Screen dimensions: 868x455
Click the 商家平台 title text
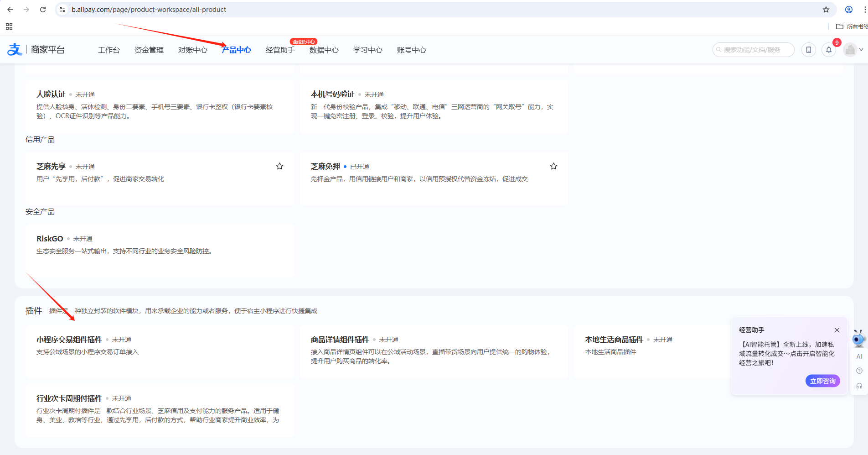(48, 50)
